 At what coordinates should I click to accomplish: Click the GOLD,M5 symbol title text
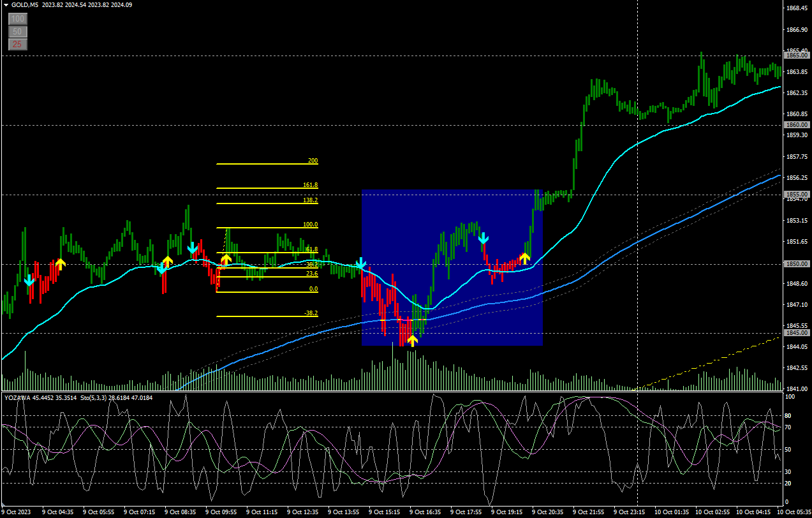click(25, 5)
